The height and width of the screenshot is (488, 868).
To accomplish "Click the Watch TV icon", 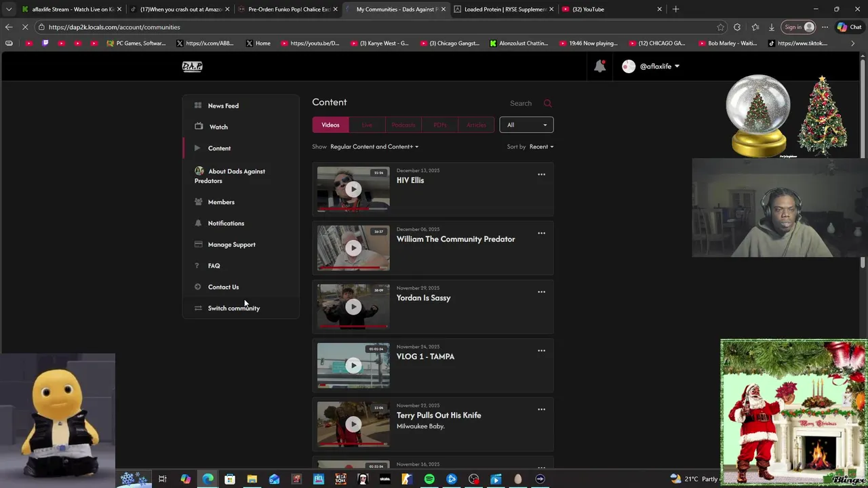I will [198, 126].
